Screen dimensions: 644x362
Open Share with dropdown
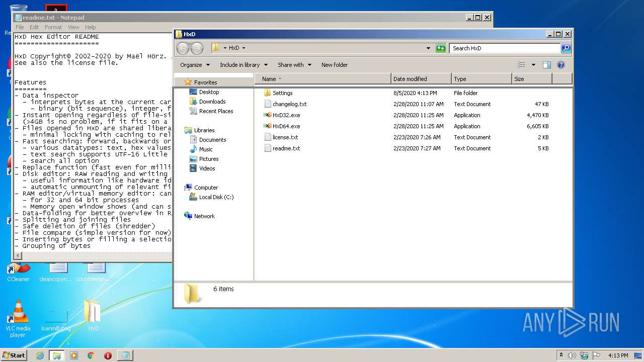294,65
